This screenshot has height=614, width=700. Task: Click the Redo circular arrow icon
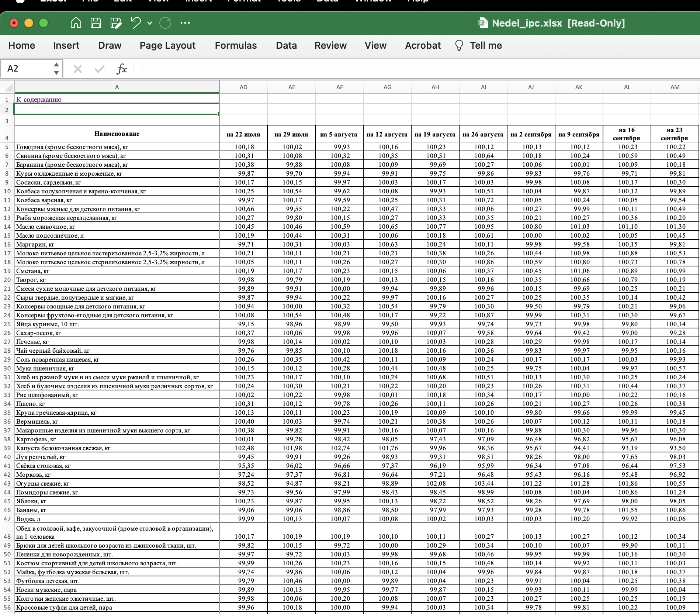(x=165, y=23)
